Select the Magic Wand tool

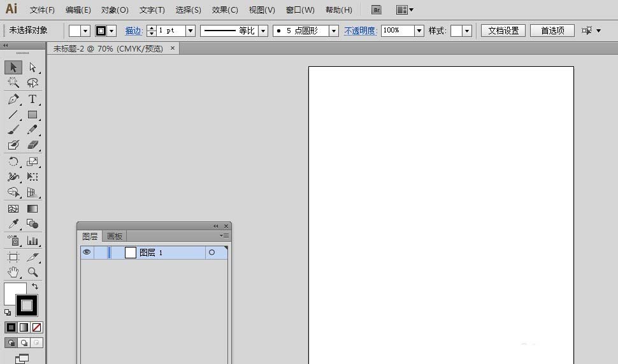click(13, 83)
